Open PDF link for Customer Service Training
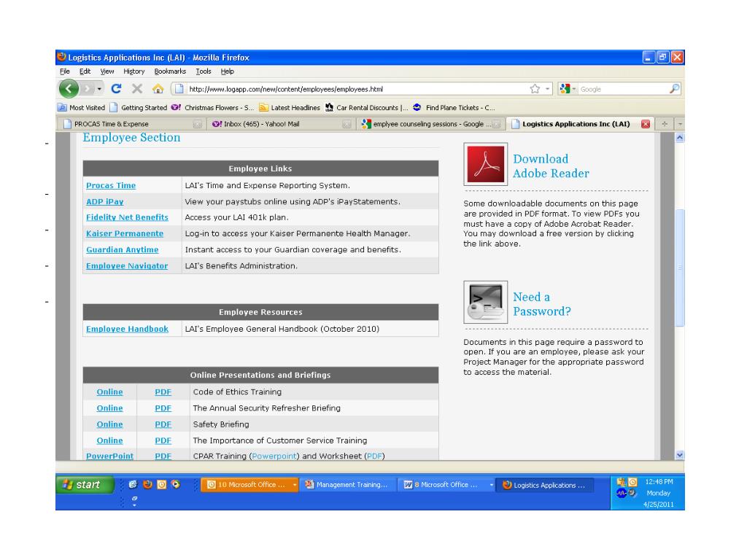Viewport: 747px width, 560px height. [163, 441]
